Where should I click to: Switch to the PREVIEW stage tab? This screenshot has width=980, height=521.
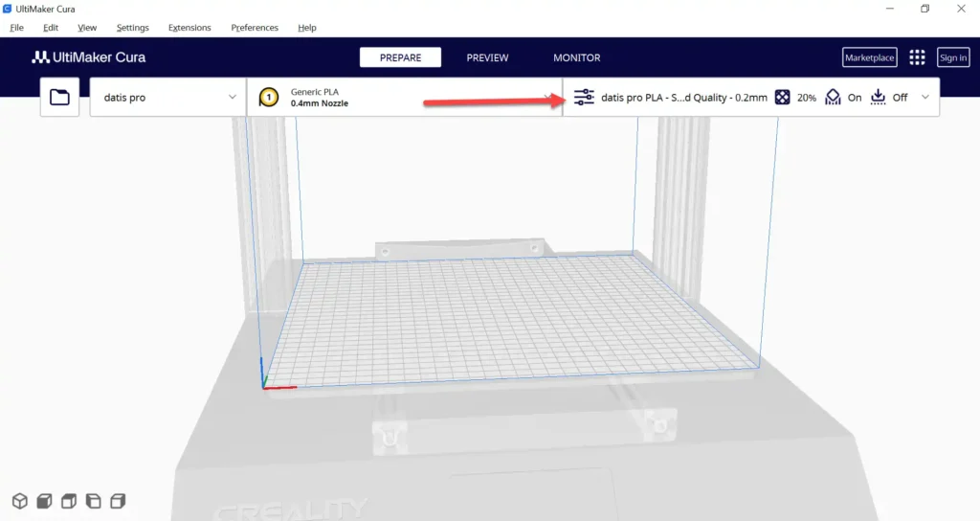[x=487, y=57]
